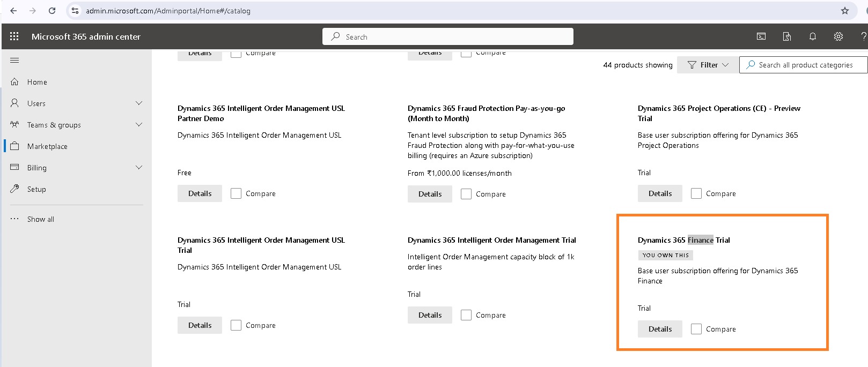Image resolution: width=868 pixels, height=367 pixels.
Task: Enable Compare for Intelligent Order Management Partner Demo
Action: coord(236,193)
